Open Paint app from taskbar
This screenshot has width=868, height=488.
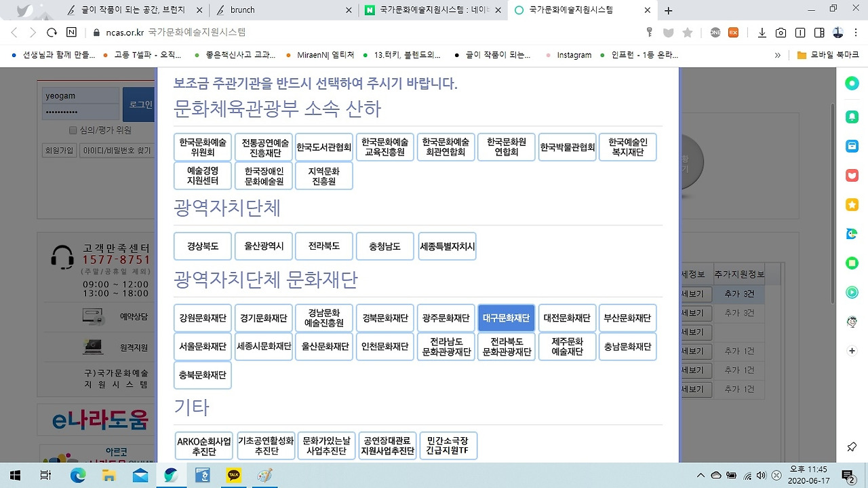[264, 476]
